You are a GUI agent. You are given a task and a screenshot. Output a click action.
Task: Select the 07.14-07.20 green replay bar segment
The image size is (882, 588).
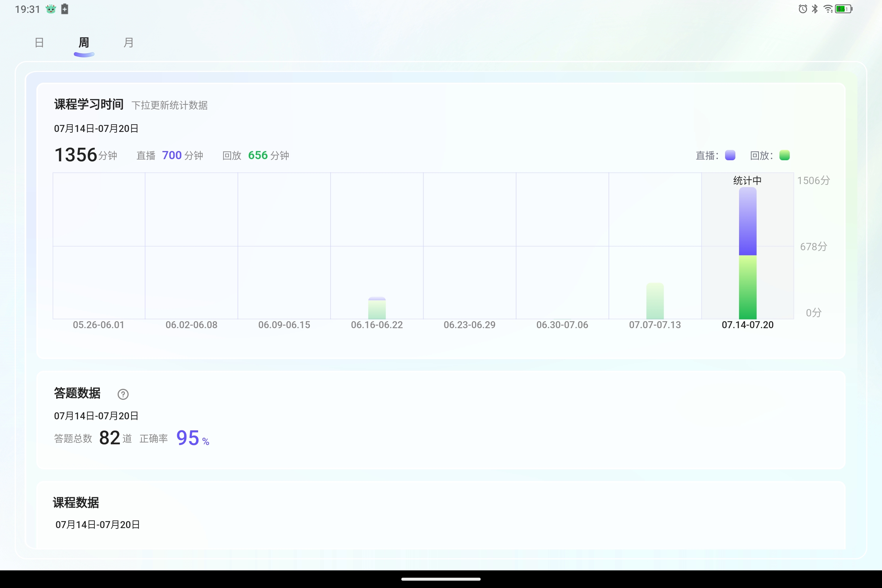click(x=748, y=287)
